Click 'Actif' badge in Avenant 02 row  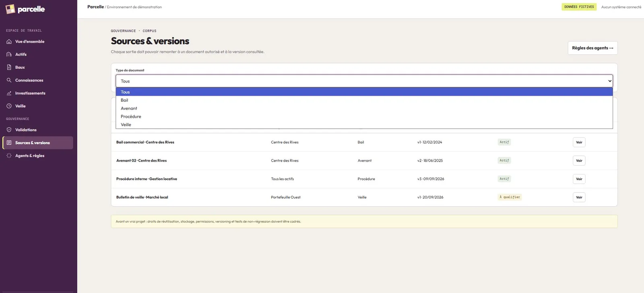[504, 160]
